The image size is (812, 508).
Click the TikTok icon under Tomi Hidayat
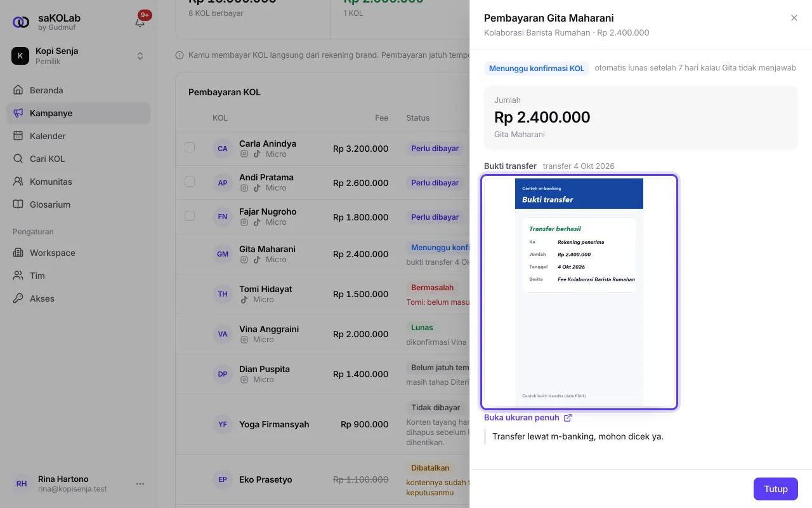244,300
